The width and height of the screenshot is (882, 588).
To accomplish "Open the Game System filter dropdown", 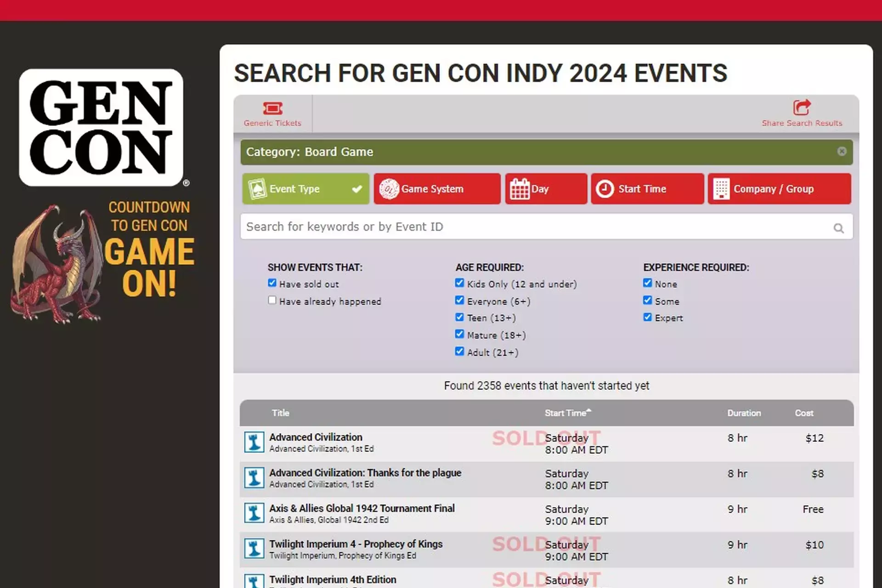I will (437, 189).
